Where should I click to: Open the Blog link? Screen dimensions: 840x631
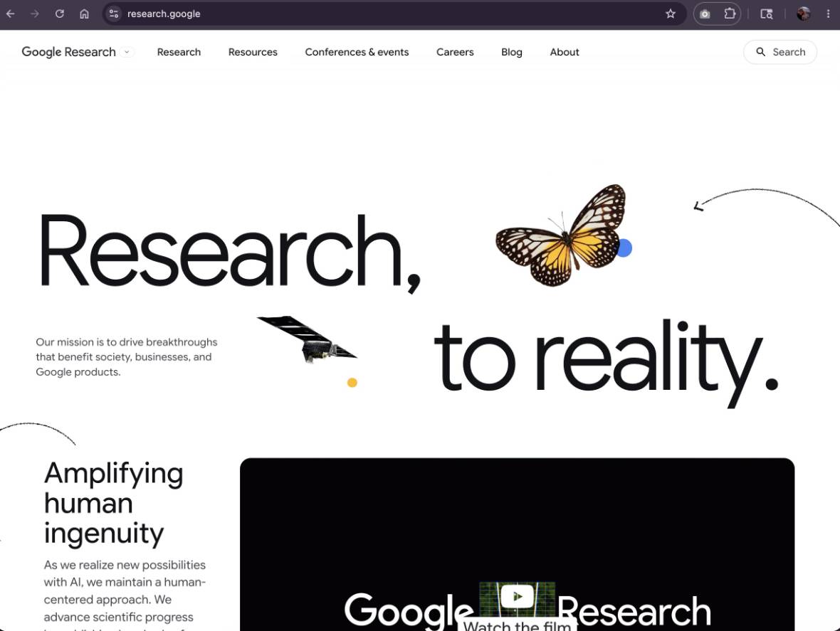(x=512, y=52)
